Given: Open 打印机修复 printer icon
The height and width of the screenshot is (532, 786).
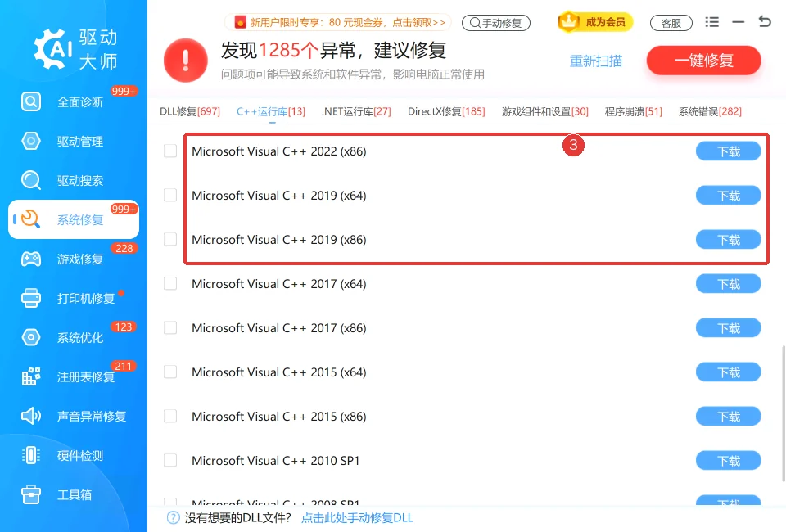Looking at the screenshot, I should pyautogui.click(x=31, y=298).
